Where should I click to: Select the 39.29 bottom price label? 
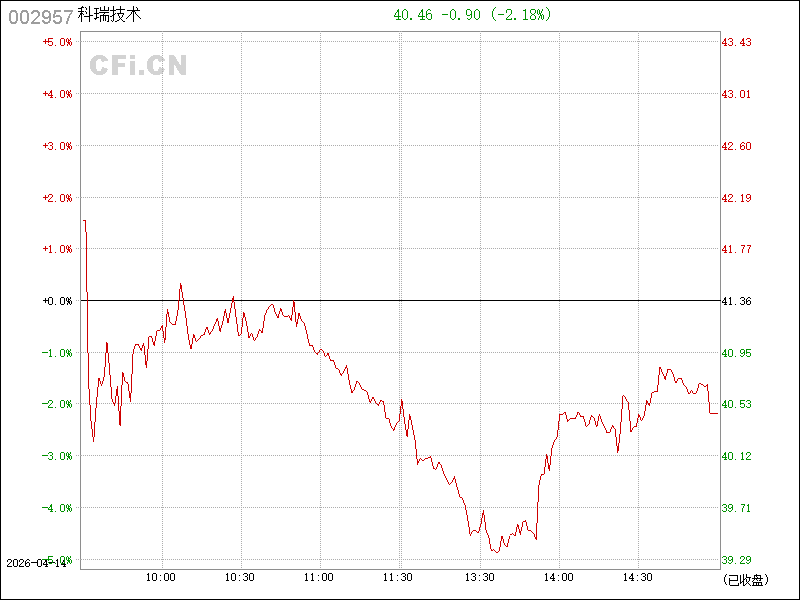[737, 560]
